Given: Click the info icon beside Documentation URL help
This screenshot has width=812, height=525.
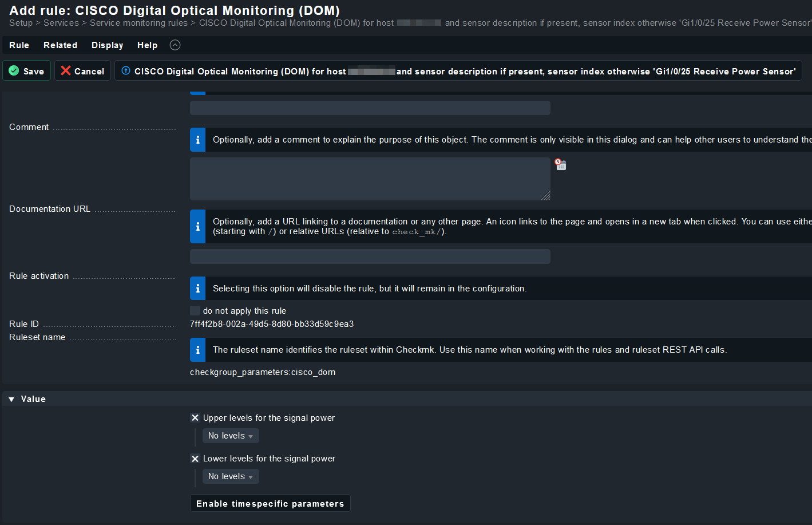Looking at the screenshot, I should click(x=198, y=227).
